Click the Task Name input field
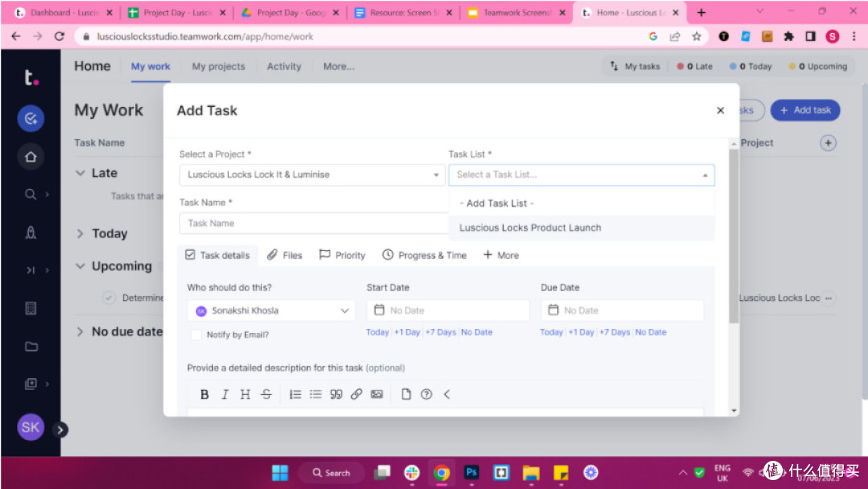Image resolution: width=868 pixels, height=489 pixels. [313, 223]
